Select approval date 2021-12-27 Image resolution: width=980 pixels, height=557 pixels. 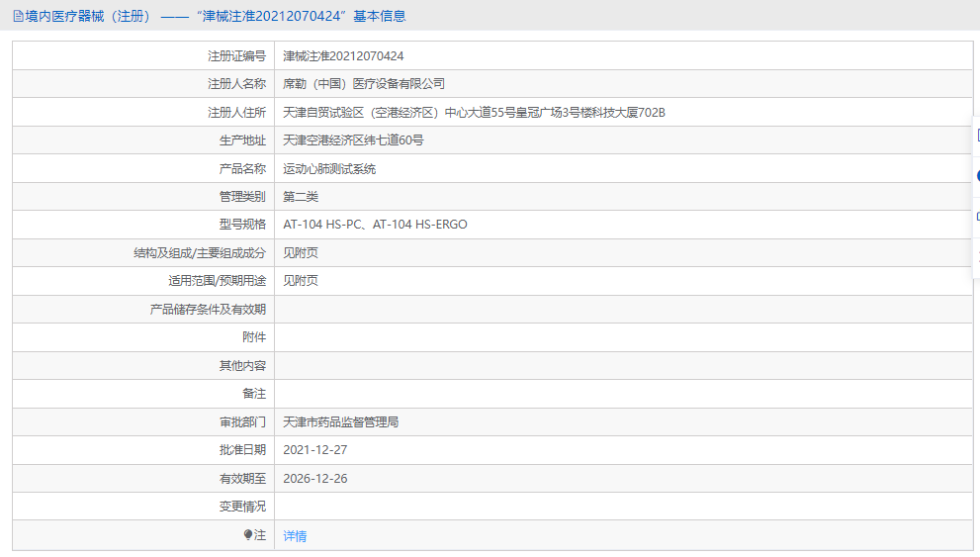(315, 450)
